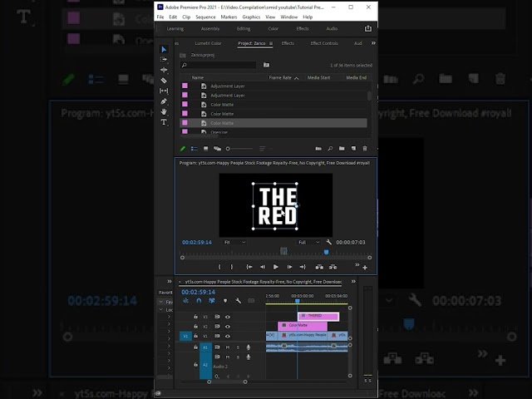The height and width of the screenshot is (399, 532).
Task: Select the Pen tool
Action: (164, 101)
